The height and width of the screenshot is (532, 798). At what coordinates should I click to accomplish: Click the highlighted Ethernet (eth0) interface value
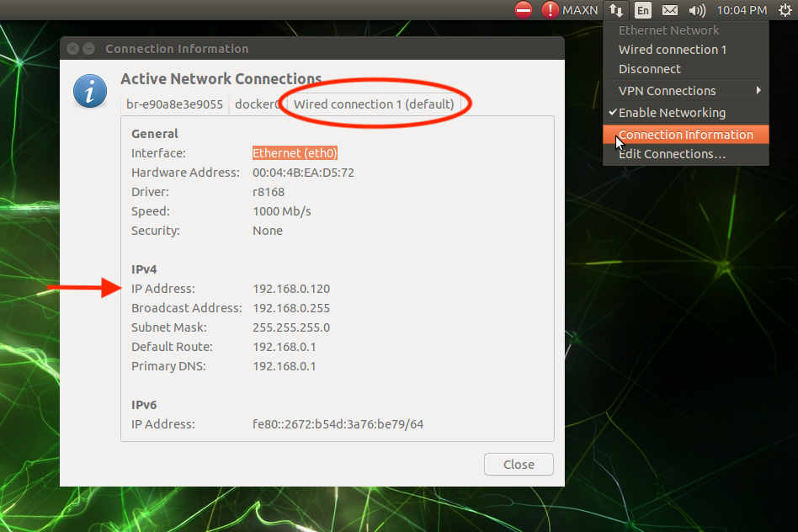(x=295, y=153)
